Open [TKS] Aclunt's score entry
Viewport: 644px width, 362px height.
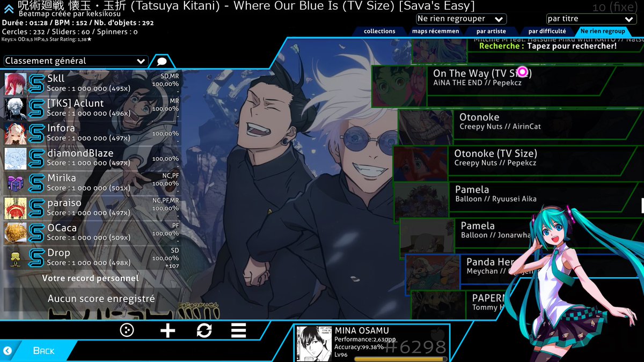[x=92, y=108]
